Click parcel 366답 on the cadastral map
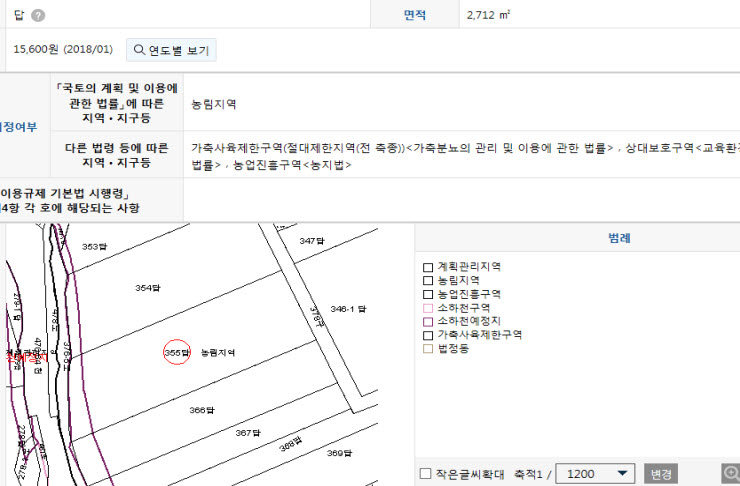The height and width of the screenshot is (486, 740). 203,410
